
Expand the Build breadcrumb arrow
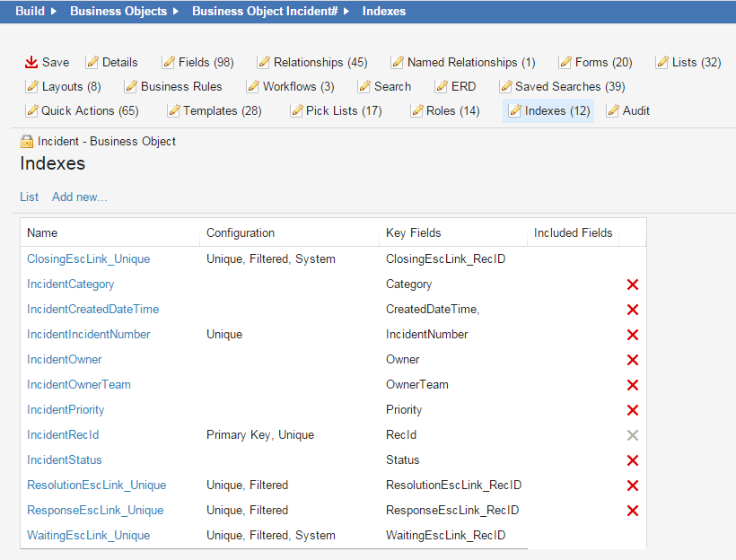[x=54, y=12]
